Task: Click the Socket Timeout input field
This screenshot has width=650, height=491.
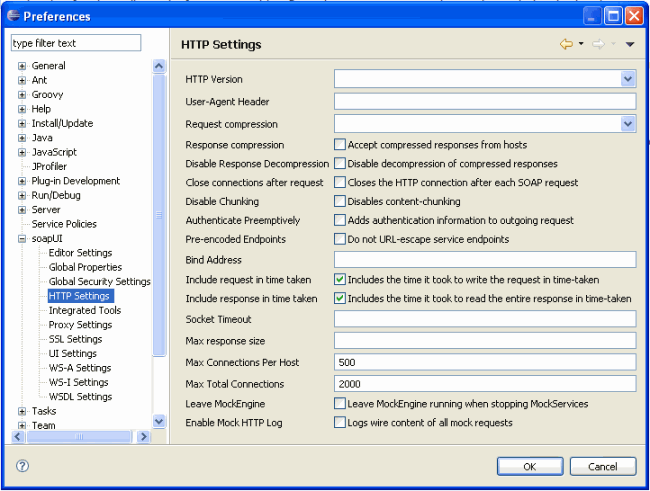Action: pyautogui.click(x=485, y=319)
